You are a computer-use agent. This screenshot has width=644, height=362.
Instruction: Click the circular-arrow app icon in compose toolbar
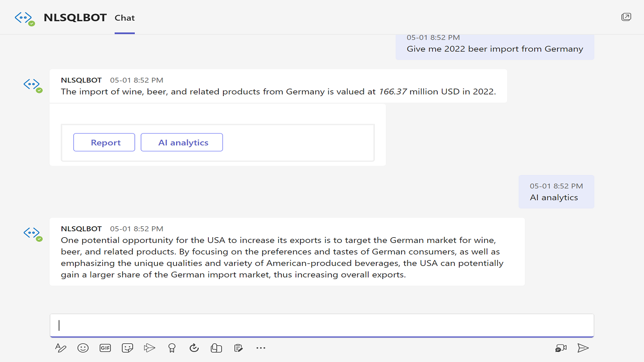tap(194, 348)
